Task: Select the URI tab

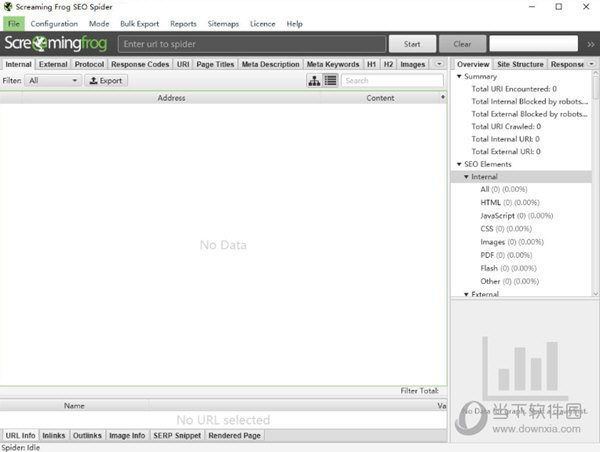Action: point(183,64)
